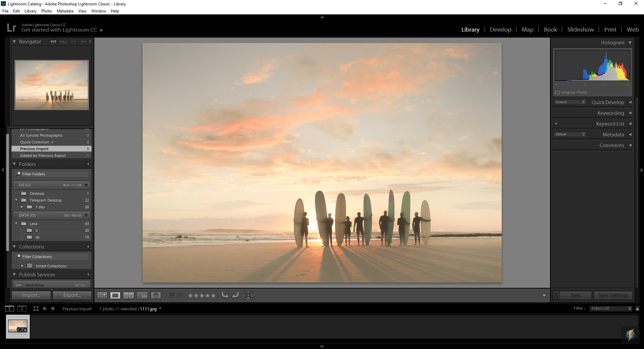Collapse the Navigator panel

click(14, 42)
